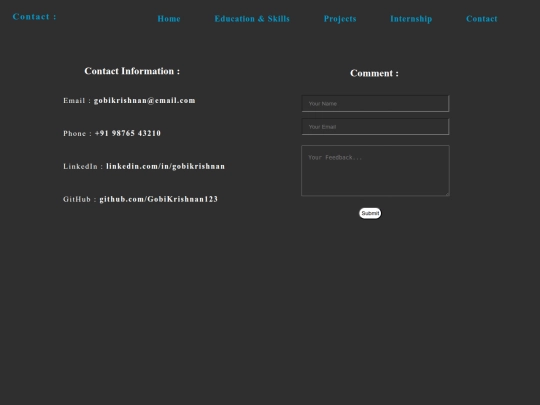Grab the feedback textarea resize handle
Image resolution: width=540 pixels, height=405 pixels.
pos(447,194)
